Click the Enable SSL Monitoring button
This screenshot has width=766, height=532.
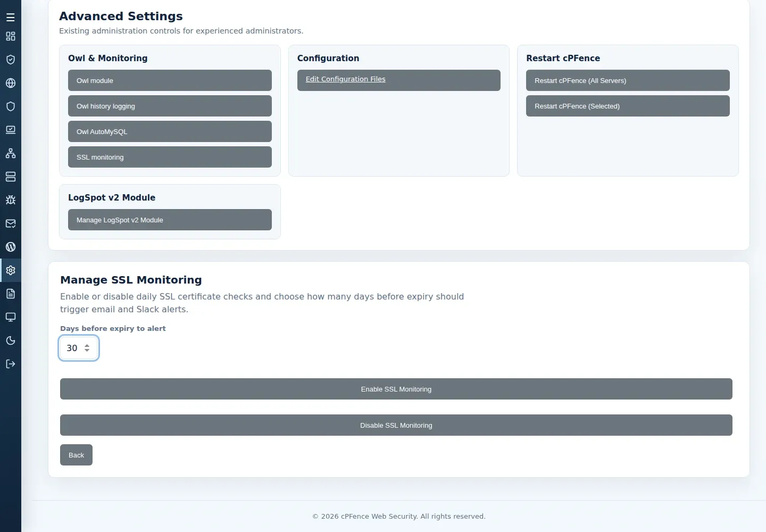[396, 389]
